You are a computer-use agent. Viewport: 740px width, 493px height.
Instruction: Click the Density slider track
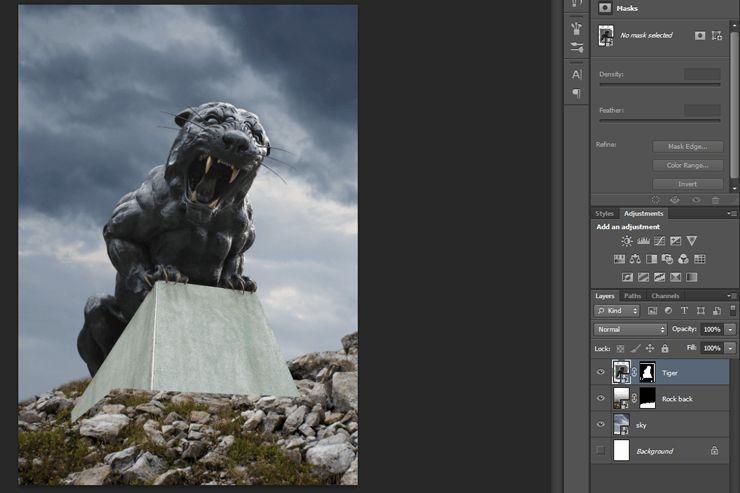[659, 84]
